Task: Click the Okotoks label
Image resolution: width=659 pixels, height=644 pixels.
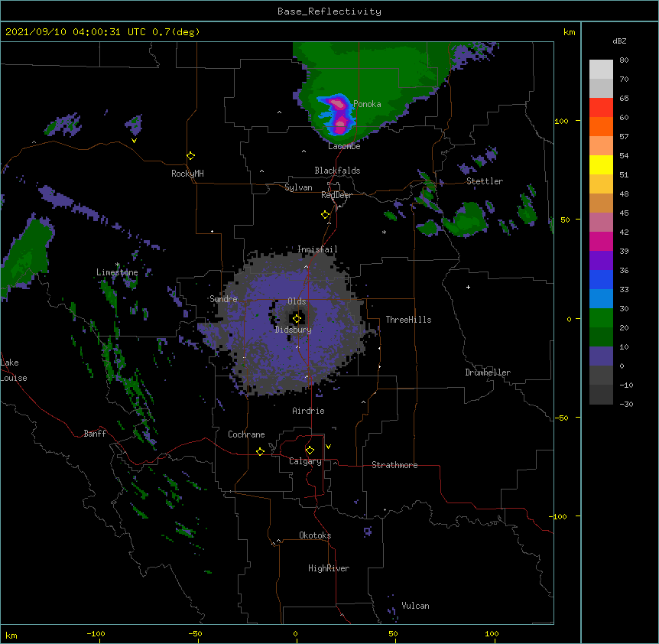Action: pyautogui.click(x=315, y=535)
